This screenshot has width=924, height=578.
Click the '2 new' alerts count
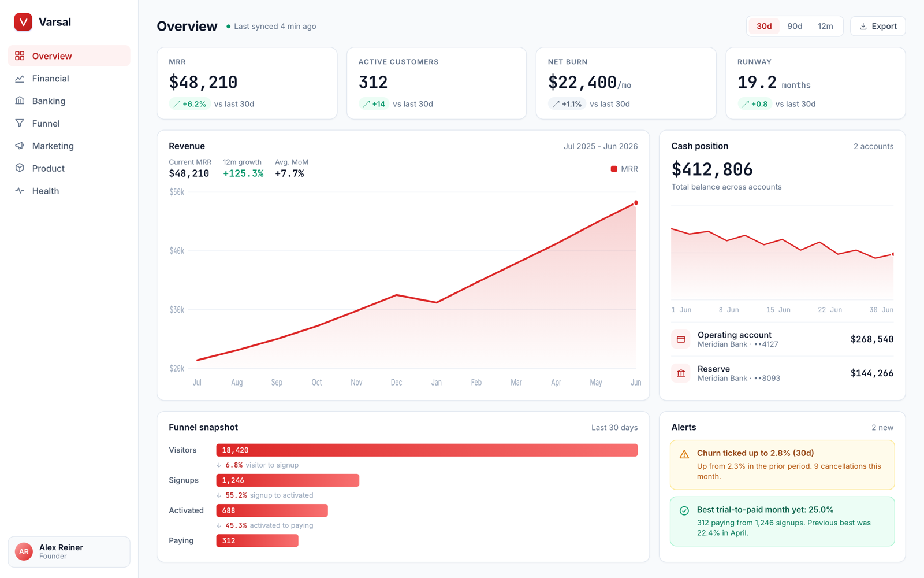point(882,428)
